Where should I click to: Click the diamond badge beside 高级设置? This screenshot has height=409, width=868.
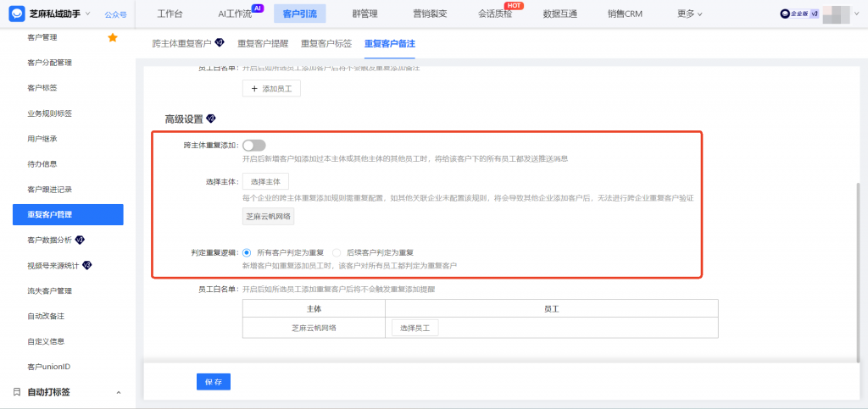point(211,119)
